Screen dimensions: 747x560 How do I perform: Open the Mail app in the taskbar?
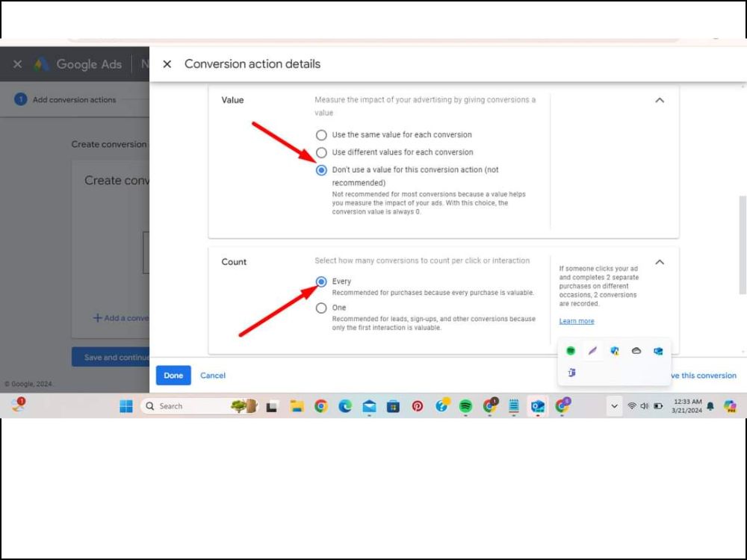369,406
